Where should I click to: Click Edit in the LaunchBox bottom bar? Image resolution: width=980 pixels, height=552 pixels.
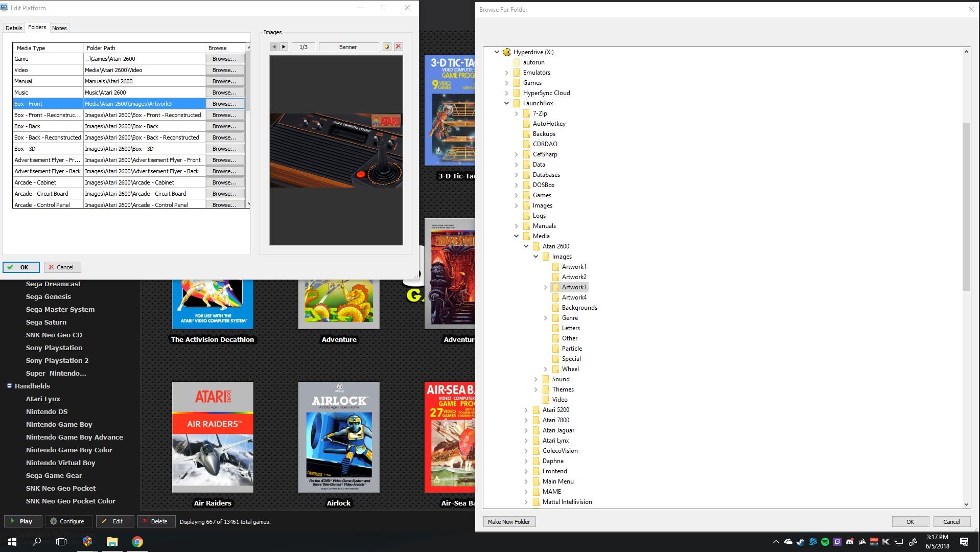[x=114, y=521]
